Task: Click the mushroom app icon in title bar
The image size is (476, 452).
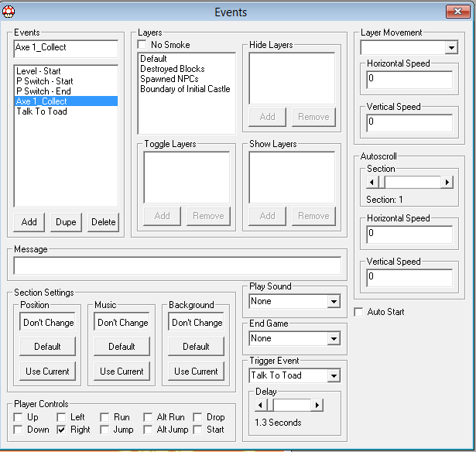Action: click(x=9, y=12)
